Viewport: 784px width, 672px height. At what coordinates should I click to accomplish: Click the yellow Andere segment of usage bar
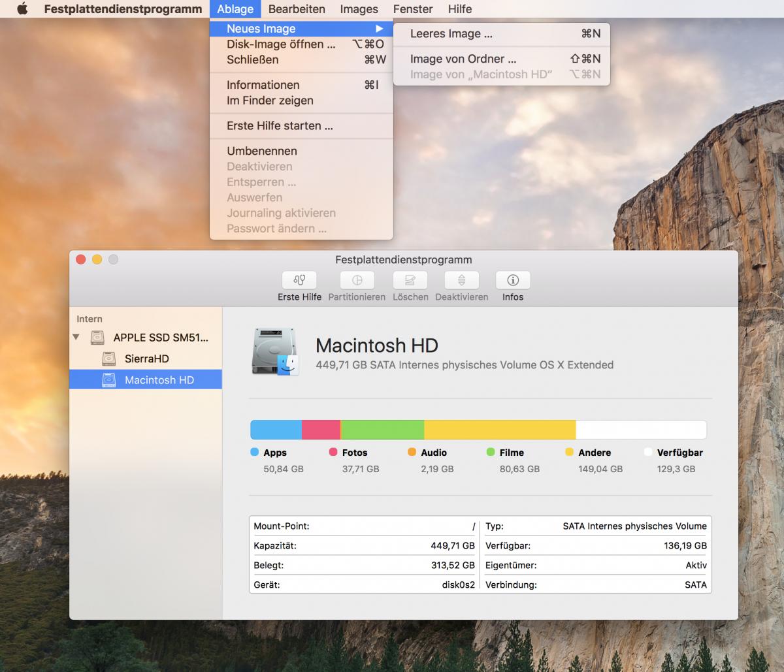[500, 430]
